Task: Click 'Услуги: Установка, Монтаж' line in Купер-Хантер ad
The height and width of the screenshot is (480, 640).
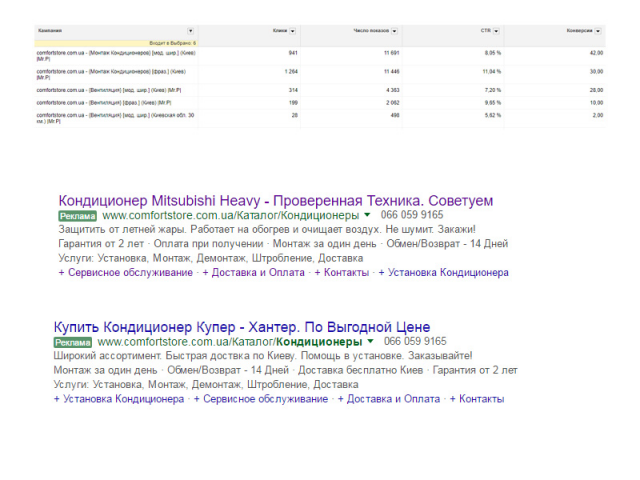Action: click(206, 384)
